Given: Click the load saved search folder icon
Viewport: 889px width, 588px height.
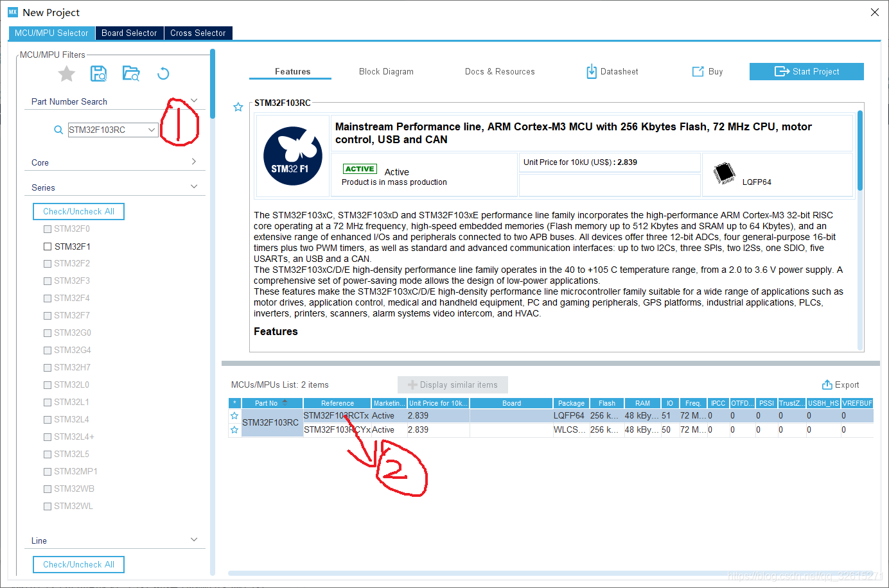Looking at the screenshot, I should pyautogui.click(x=131, y=74).
